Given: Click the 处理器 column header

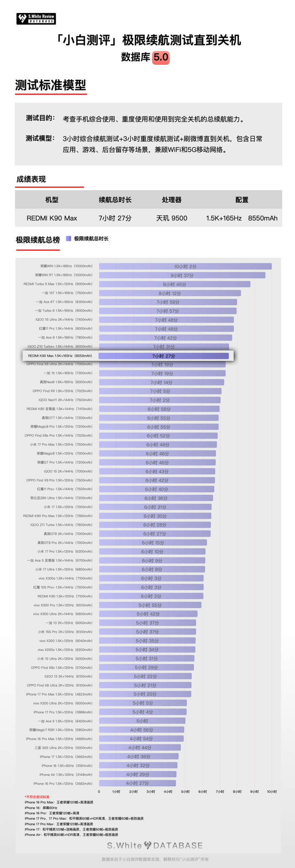Looking at the screenshot, I should (172, 200).
